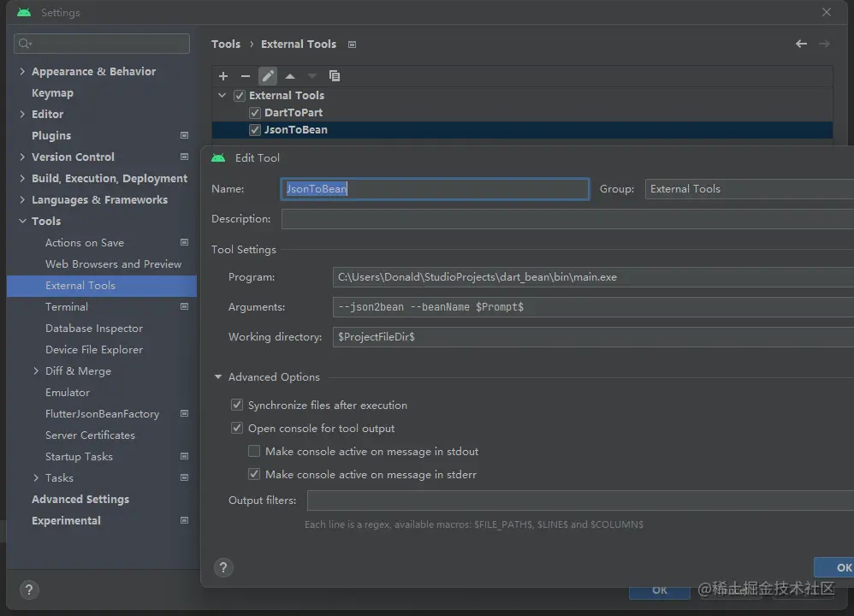
Task: Toggle the External Tools group checkbox
Action: pos(239,96)
